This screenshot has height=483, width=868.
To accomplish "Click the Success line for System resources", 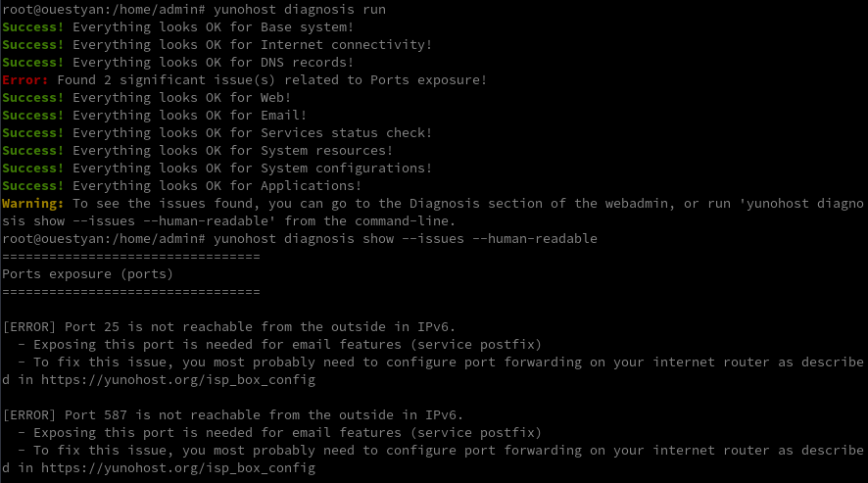I will 197,151.
